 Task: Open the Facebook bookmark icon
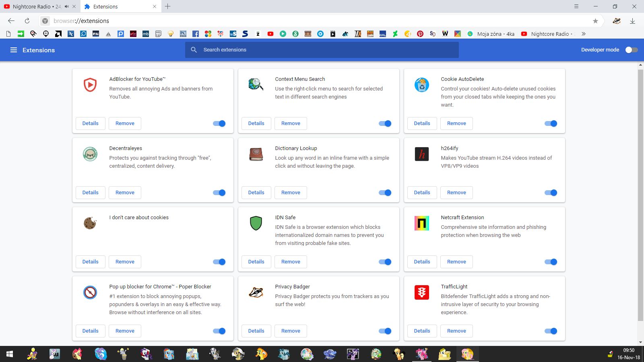(196, 34)
